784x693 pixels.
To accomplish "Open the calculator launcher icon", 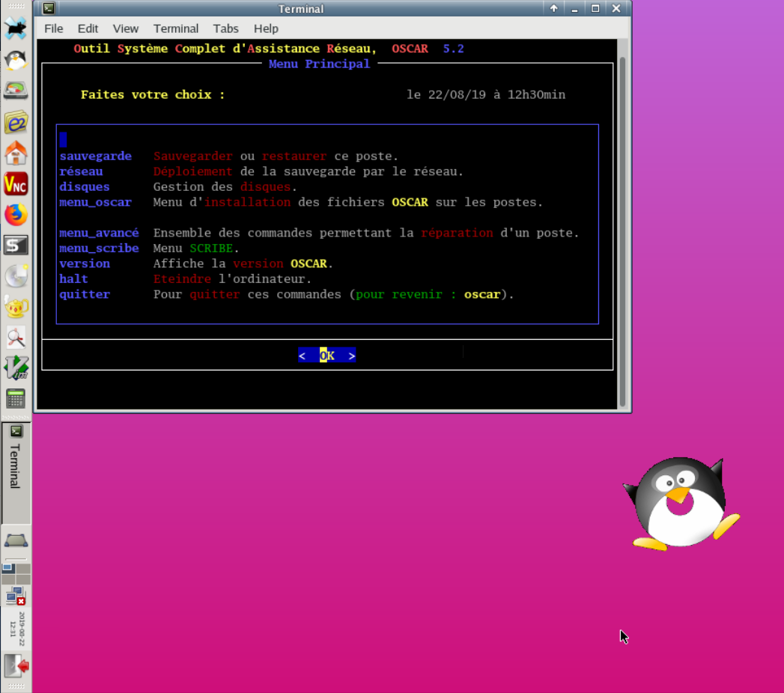I will (x=16, y=398).
